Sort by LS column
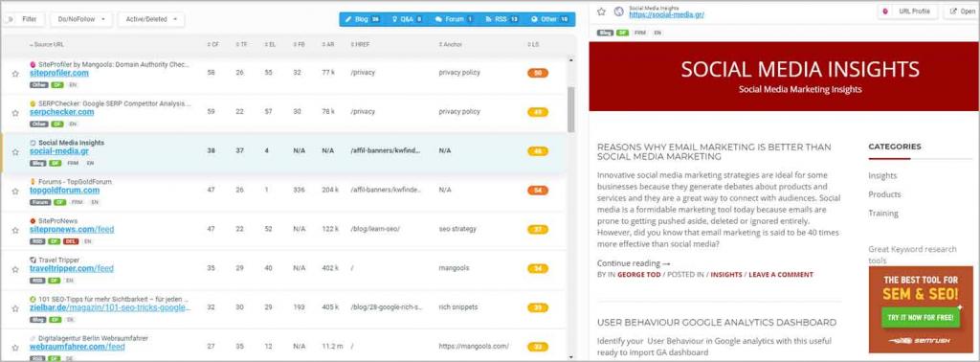 pos(533,44)
